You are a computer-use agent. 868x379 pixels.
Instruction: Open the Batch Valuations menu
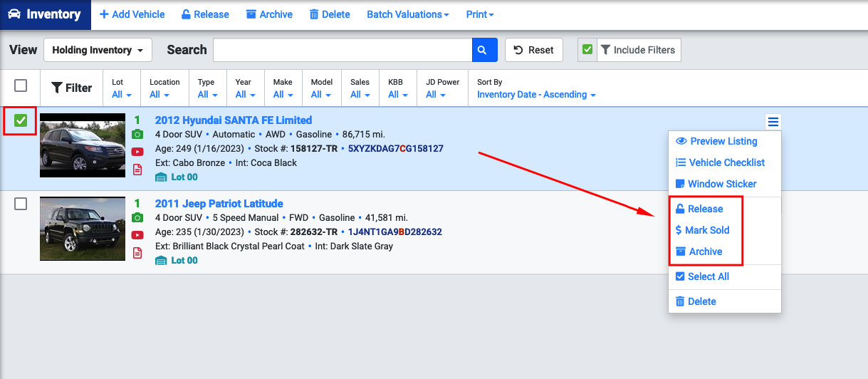(x=408, y=14)
